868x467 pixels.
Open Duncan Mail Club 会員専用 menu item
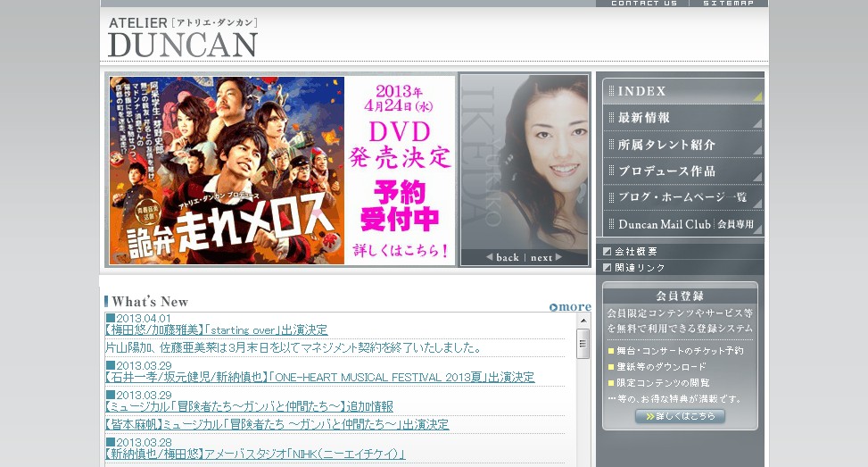[x=683, y=224]
